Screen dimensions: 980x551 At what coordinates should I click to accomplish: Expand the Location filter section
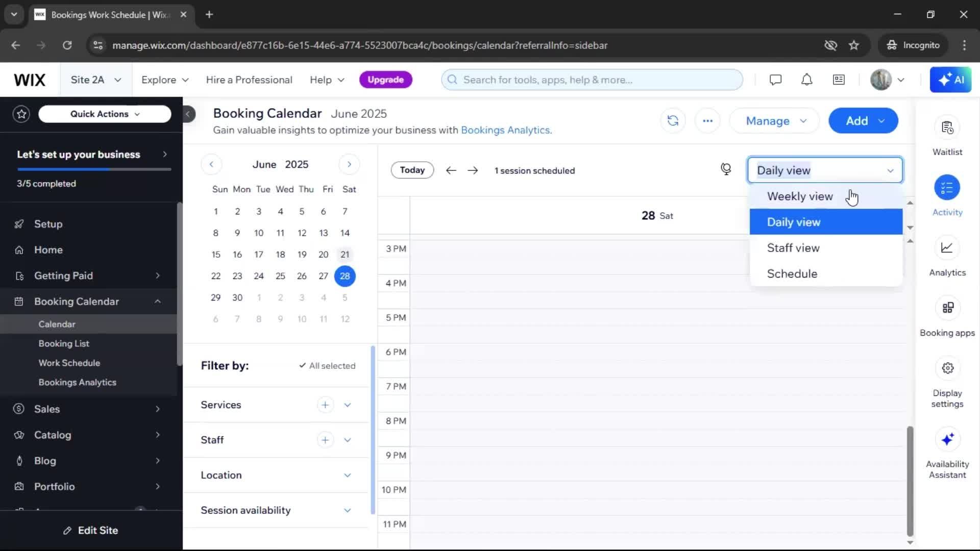348,475
